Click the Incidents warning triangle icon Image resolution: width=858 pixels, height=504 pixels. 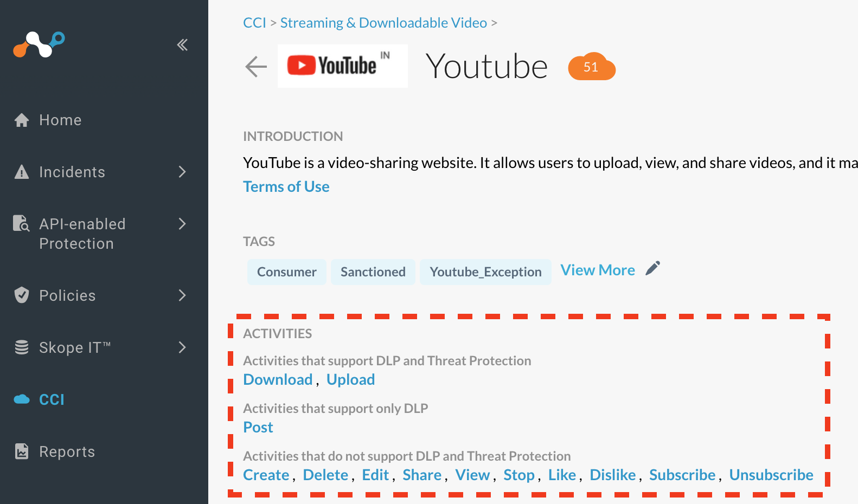(22, 172)
